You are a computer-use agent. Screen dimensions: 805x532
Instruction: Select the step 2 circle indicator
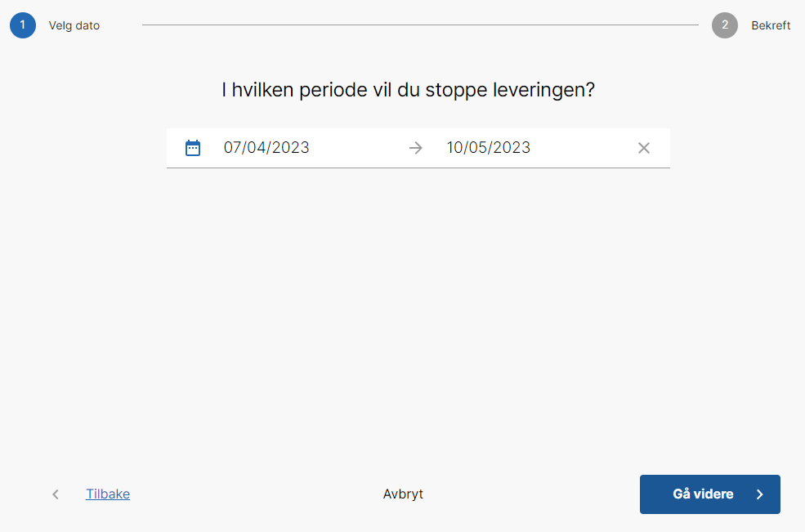pos(725,25)
